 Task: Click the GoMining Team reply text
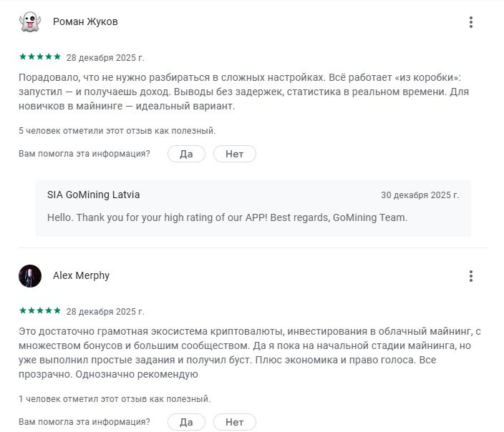[227, 217]
